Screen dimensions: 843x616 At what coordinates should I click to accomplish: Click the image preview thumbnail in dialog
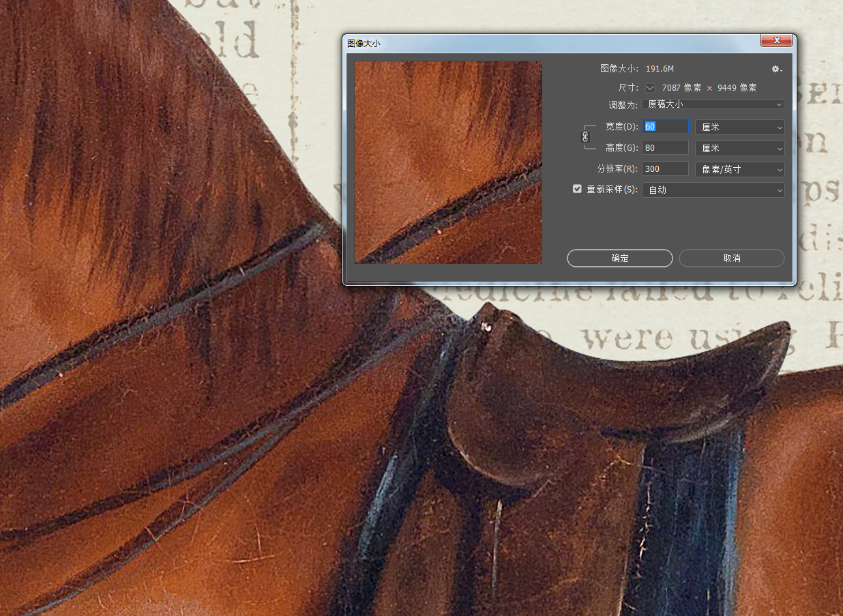pos(448,162)
